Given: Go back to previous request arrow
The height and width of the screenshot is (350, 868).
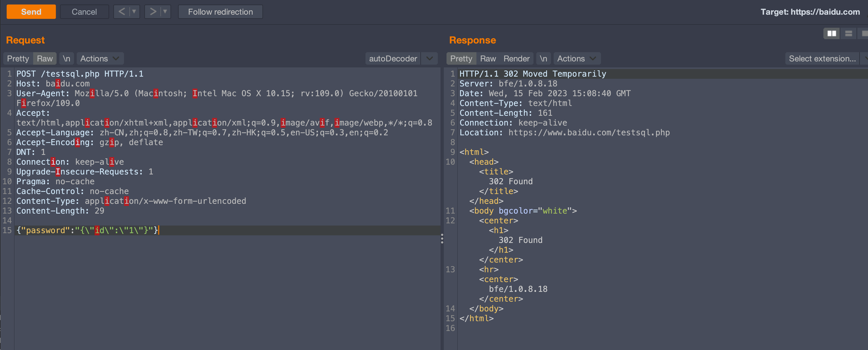Looking at the screenshot, I should point(122,12).
